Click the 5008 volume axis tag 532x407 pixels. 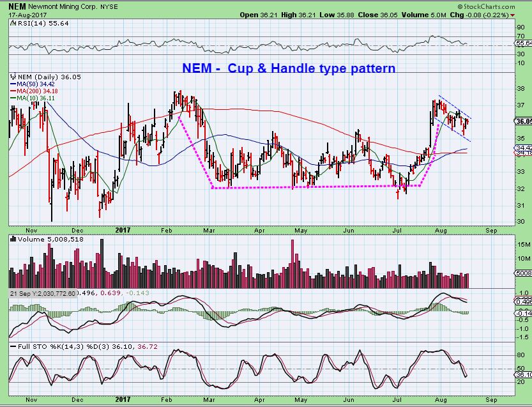[x=524, y=273]
